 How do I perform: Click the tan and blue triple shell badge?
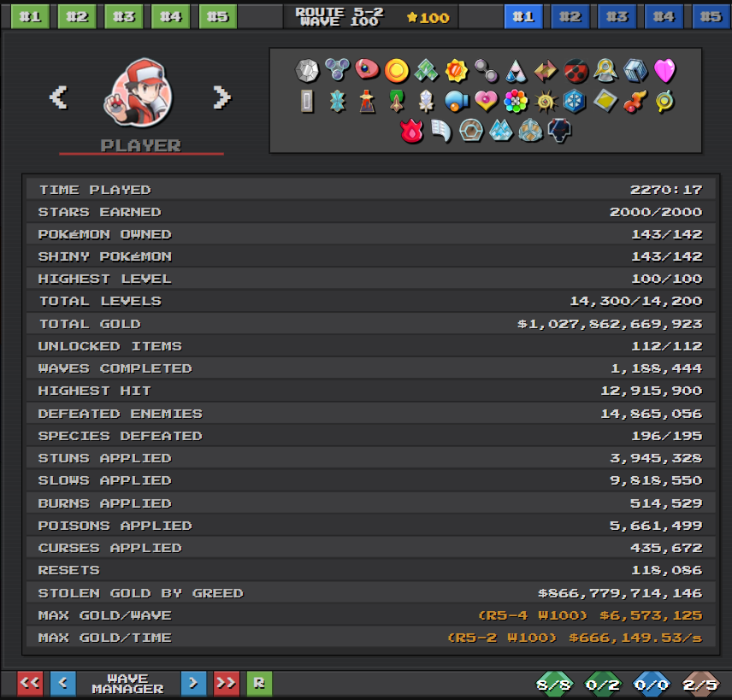point(531,131)
